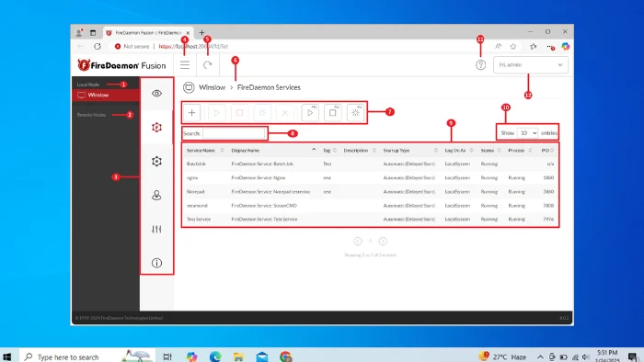Click the FireDaemon Services breadcrumb
The height and width of the screenshot is (362, 644).
(269, 87)
